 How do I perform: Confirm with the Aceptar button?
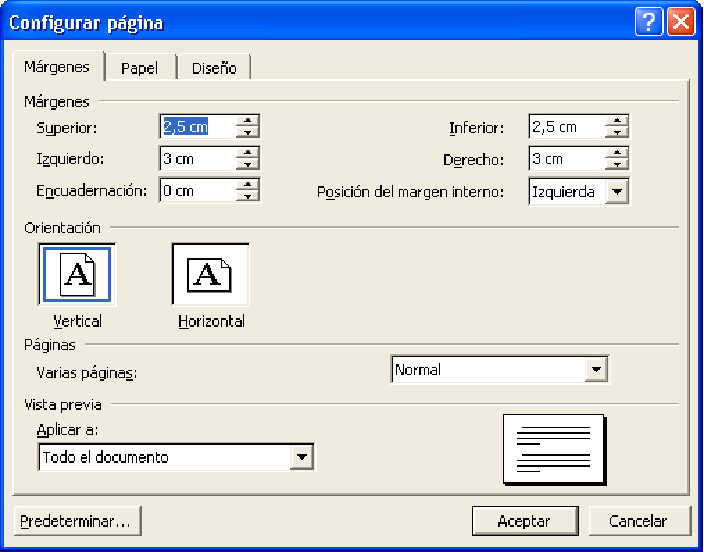(x=525, y=521)
